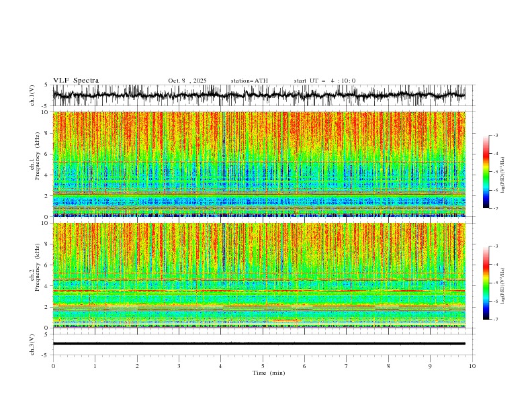This screenshot has height=411, width=532.
Task: Click the "0" tick on the Time axis
Action: coord(53,366)
